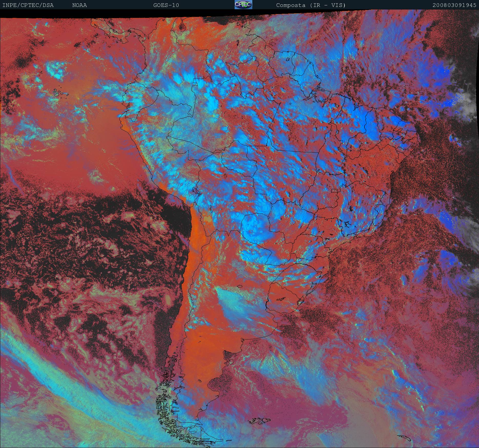Click the NOAA label in the header
Screen dimensions: 479x448
pyautogui.click(x=79, y=5)
